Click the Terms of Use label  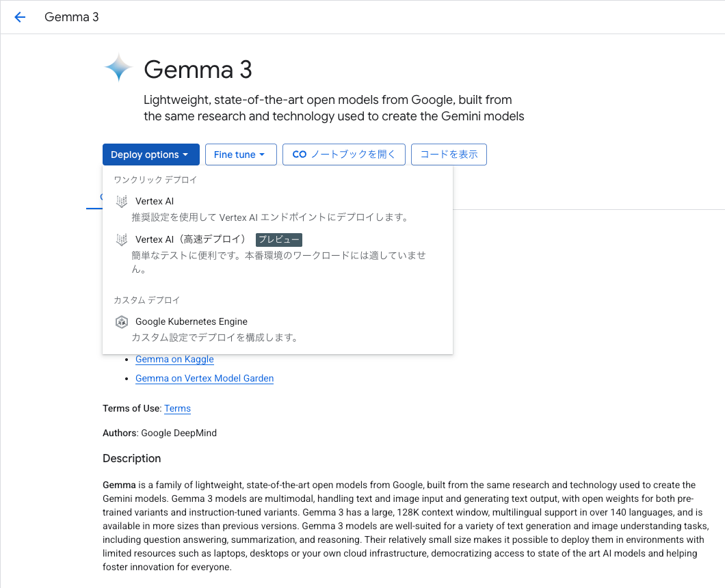pyautogui.click(x=131, y=408)
